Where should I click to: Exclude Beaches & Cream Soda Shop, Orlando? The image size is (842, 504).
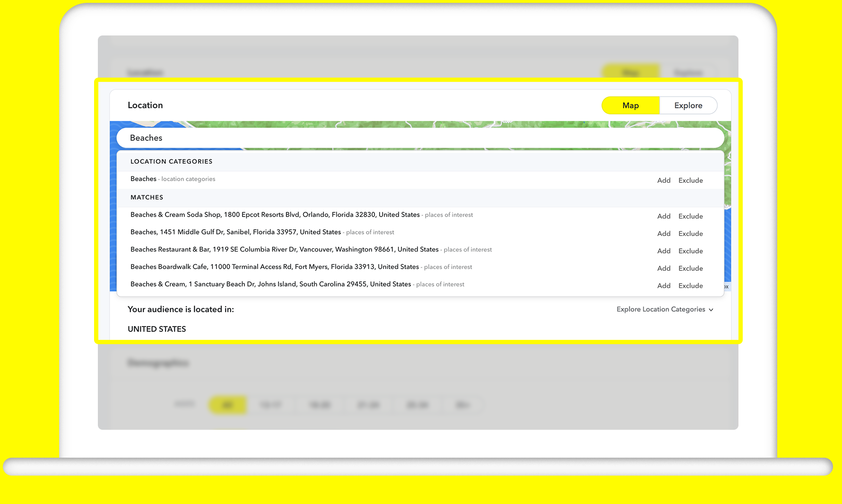click(x=691, y=216)
